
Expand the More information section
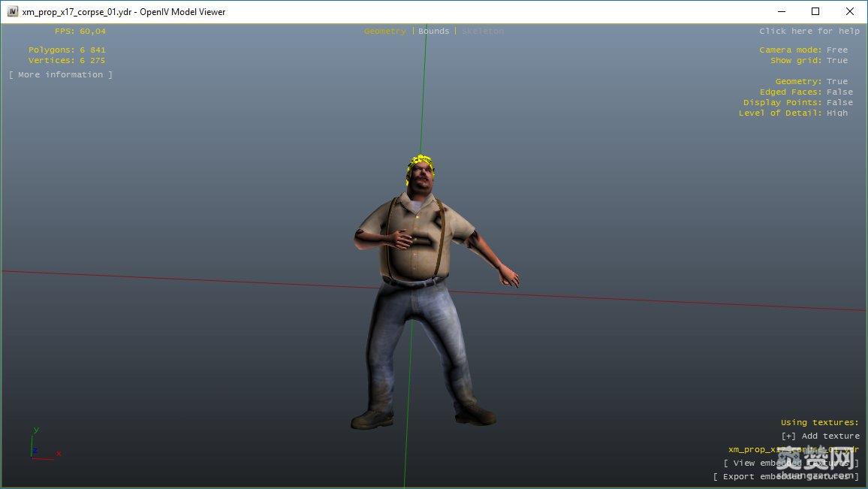click(61, 74)
